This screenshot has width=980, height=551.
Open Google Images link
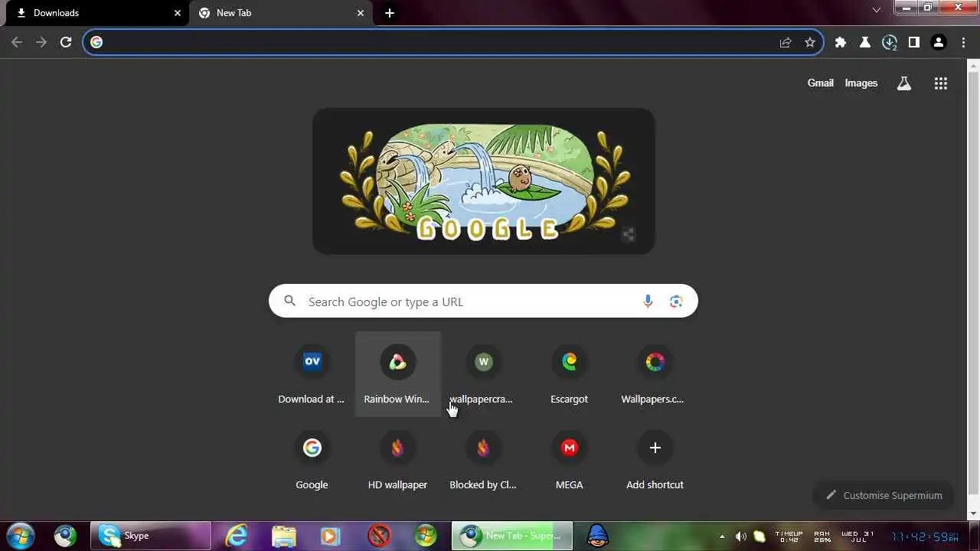coord(861,83)
